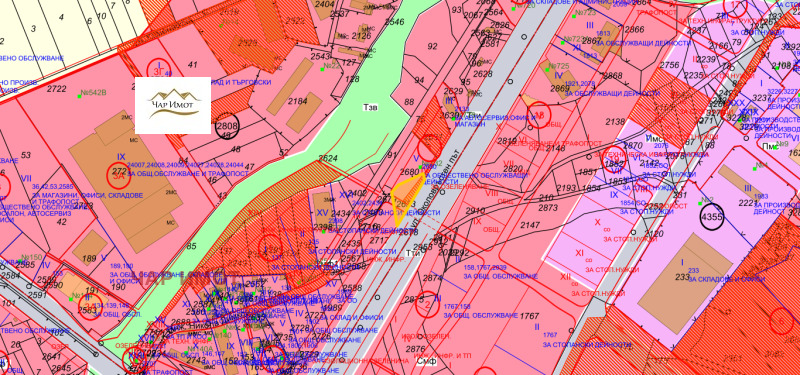This screenshot has height=375, width=800.
Task: Click the black circled number 4355
Action: (x=712, y=216)
